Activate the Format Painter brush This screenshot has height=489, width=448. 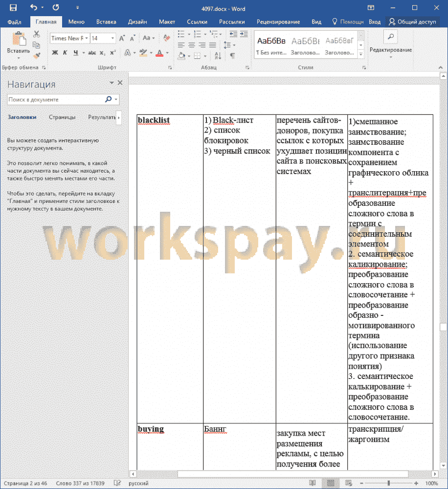37,56
